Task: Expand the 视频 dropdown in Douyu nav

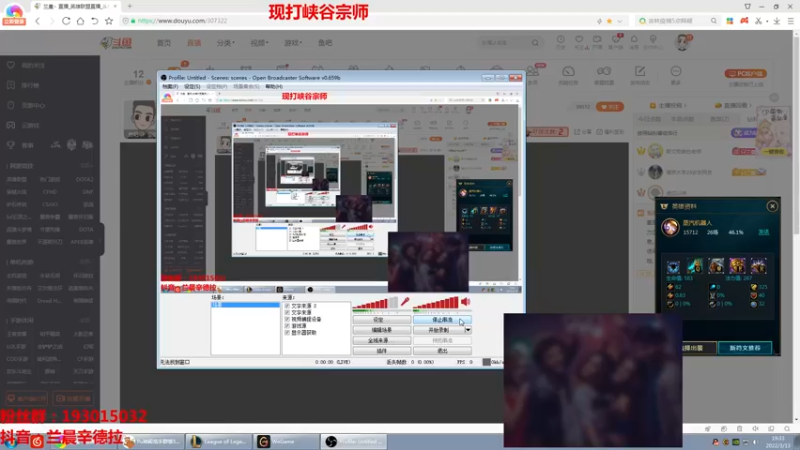Action: pyautogui.click(x=259, y=43)
